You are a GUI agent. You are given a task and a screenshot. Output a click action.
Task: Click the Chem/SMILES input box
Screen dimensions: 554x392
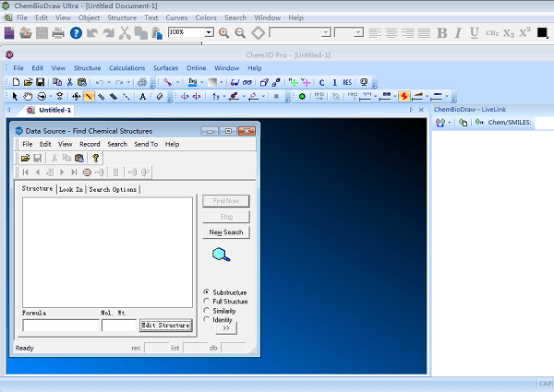point(544,123)
